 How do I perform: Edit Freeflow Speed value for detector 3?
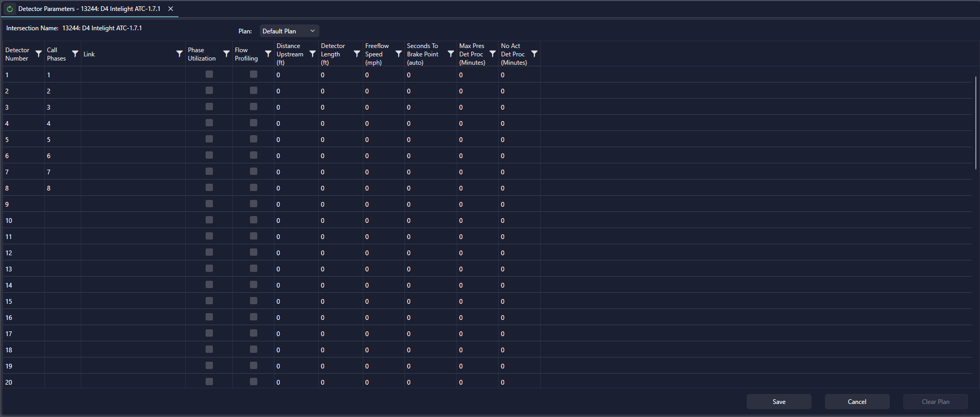pos(383,108)
